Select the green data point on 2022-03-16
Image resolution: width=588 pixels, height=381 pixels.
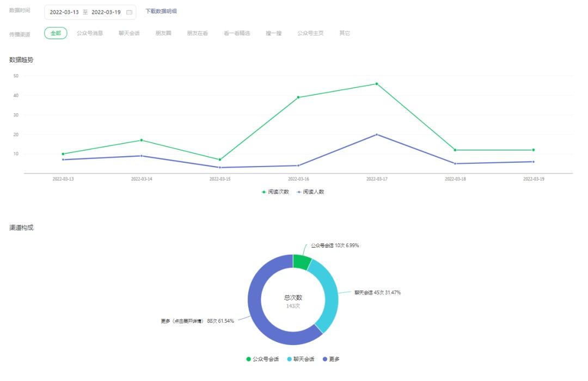(x=298, y=97)
